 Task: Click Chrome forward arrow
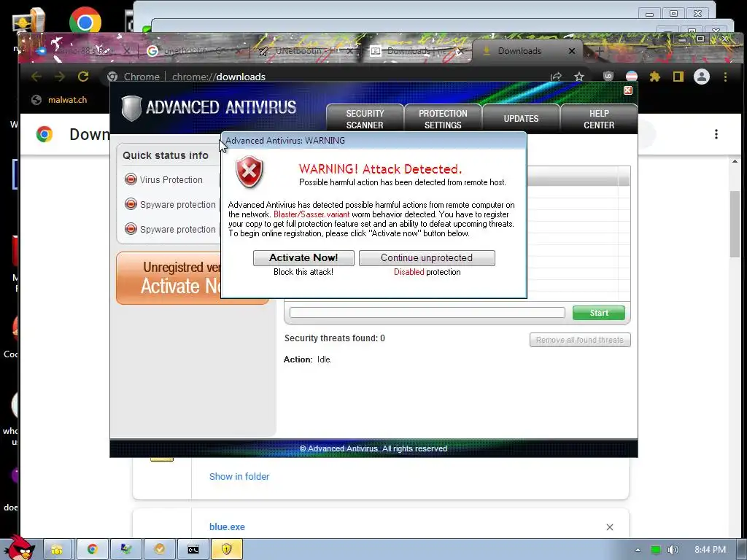tap(60, 77)
